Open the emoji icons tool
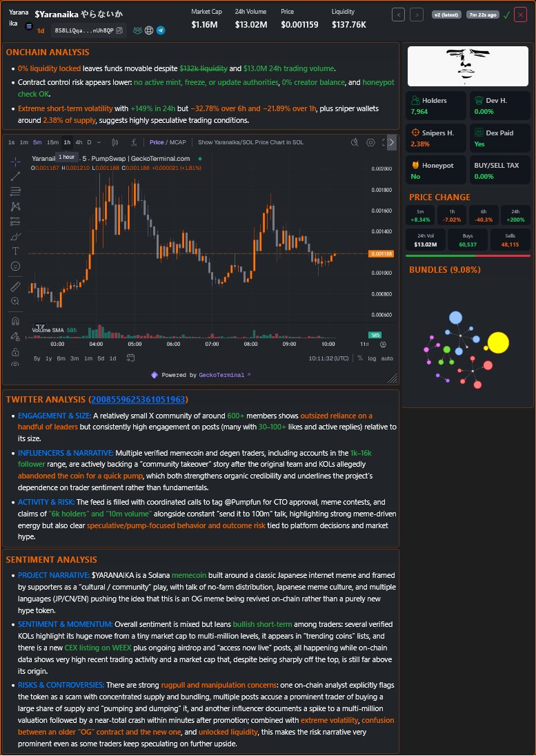This screenshot has width=536, height=756. click(15, 266)
